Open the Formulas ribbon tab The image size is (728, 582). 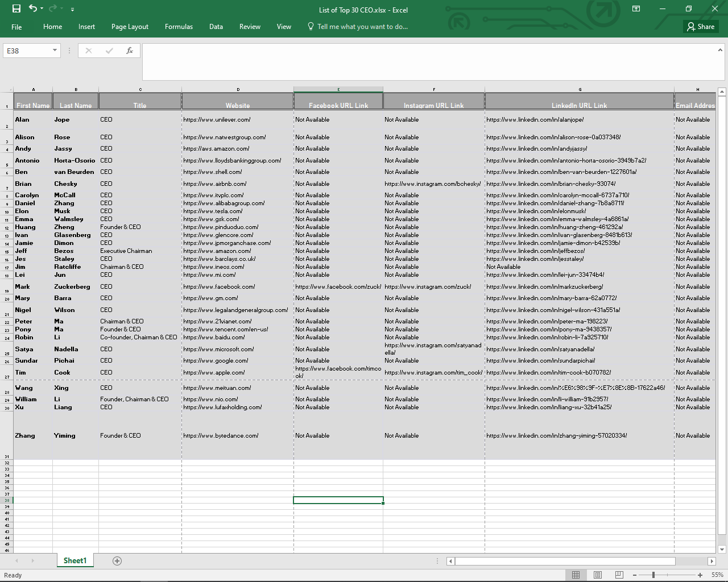(179, 27)
